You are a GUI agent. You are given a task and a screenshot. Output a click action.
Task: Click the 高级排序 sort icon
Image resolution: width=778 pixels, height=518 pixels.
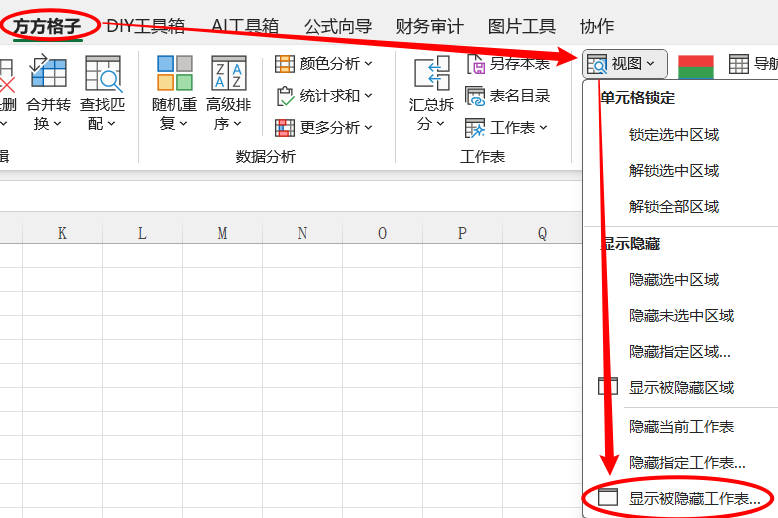228,73
